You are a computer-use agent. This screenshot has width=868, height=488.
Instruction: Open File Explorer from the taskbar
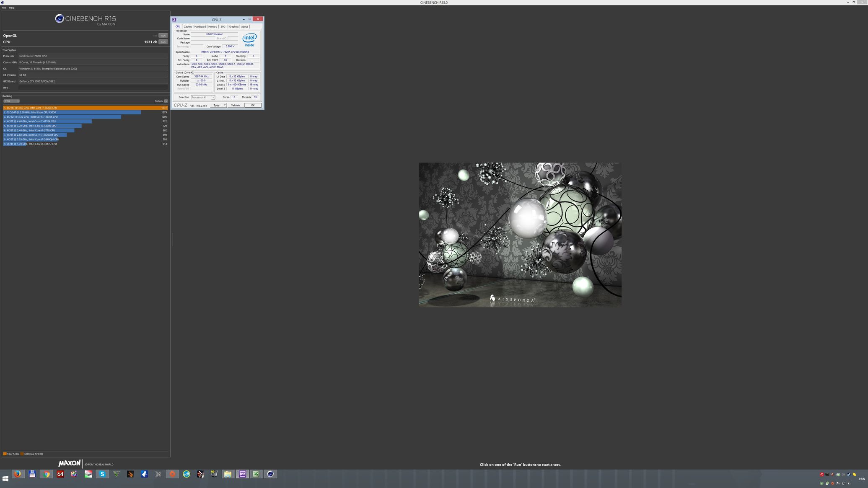pyautogui.click(x=228, y=474)
